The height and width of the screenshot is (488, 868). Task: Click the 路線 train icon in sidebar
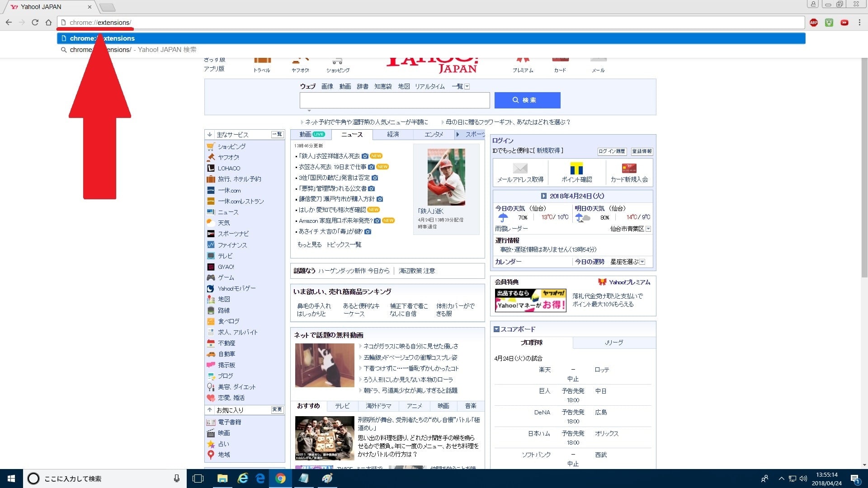pyautogui.click(x=211, y=310)
